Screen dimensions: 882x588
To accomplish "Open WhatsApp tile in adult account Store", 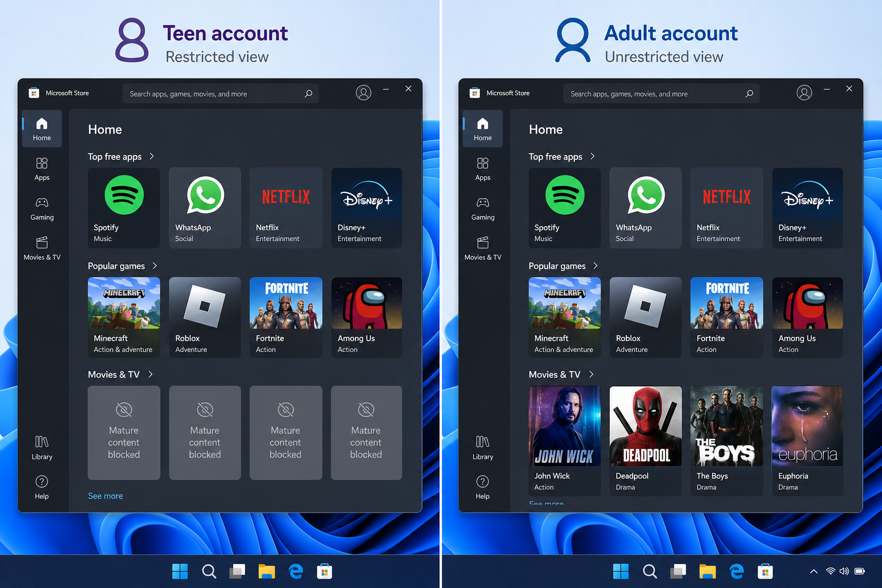I will tap(645, 208).
